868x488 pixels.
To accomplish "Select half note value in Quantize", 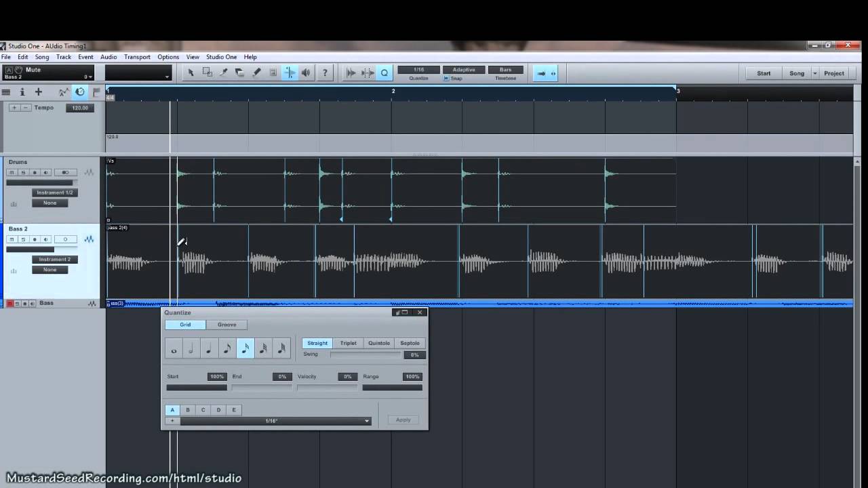I will click(x=191, y=348).
